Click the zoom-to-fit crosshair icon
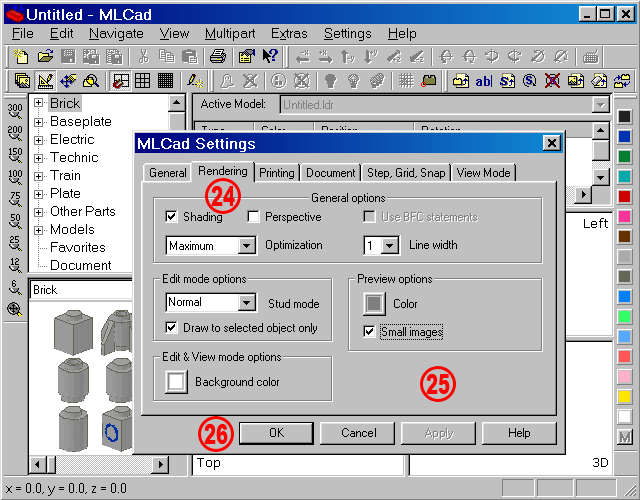The width and height of the screenshot is (640, 500). pos(15,309)
